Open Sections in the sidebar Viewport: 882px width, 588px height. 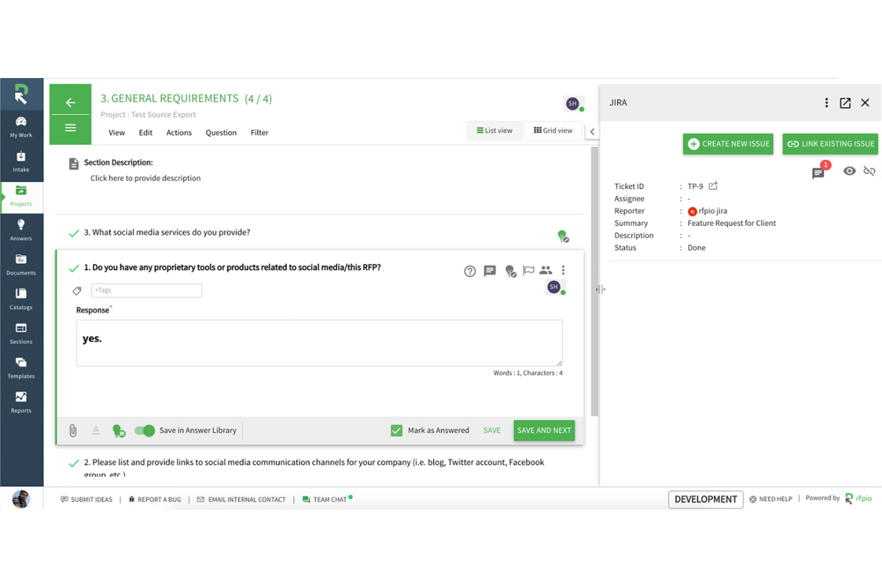point(21,334)
